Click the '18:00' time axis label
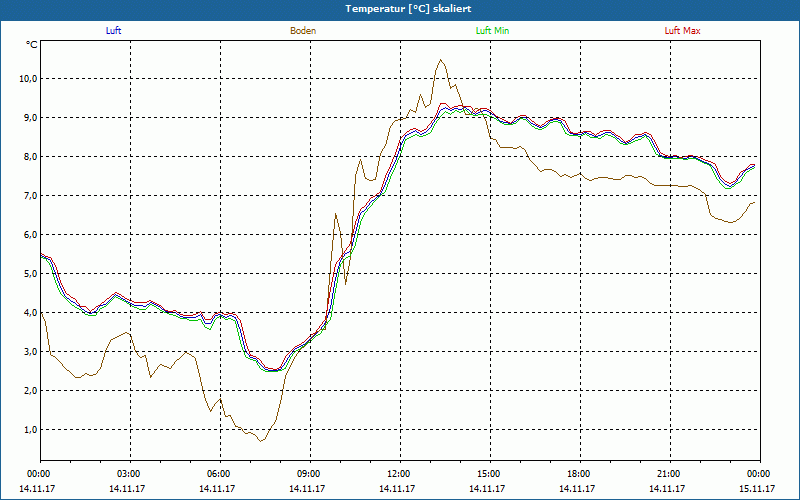Screen dimensions: 800x500 581,474
